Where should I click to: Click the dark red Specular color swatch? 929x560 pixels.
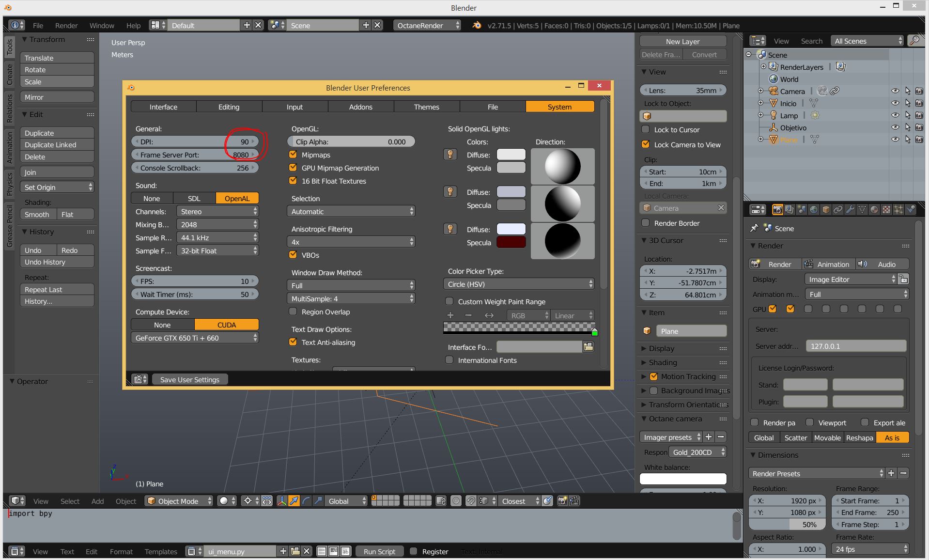[x=511, y=242]
